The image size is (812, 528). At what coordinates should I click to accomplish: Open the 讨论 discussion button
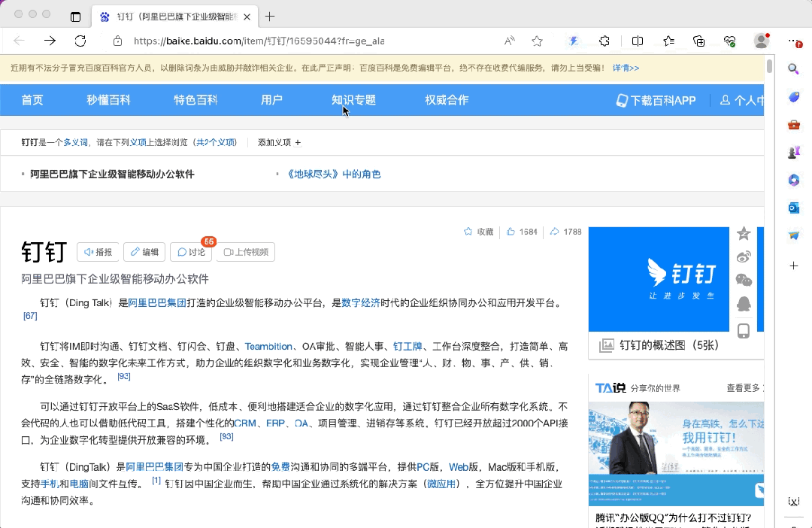click(191, 252)
